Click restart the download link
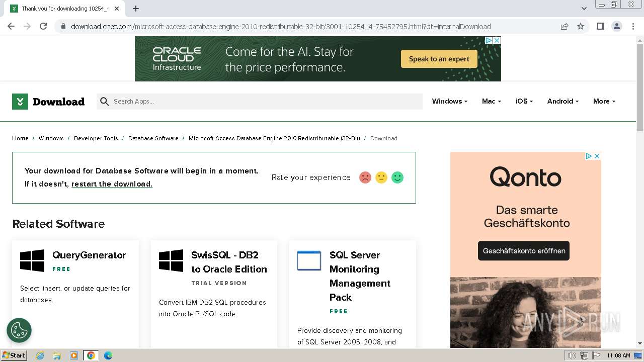This screenshot has width=644, height=362. pyautogui.click(x=112, y=184)
